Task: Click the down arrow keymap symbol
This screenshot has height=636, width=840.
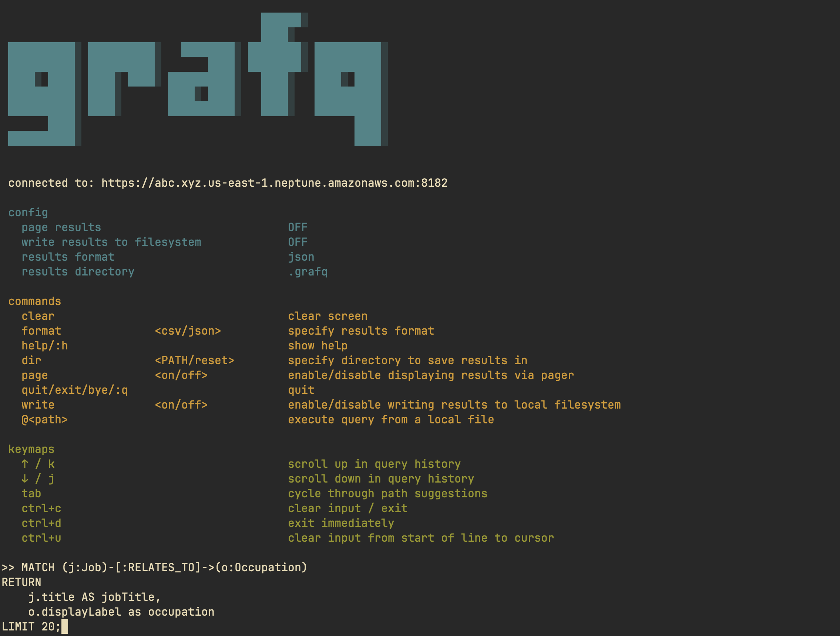Action: tap(25, 478)
